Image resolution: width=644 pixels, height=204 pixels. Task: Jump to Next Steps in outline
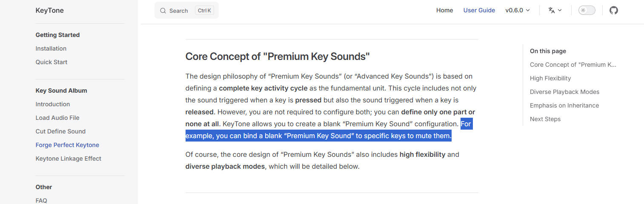coord(545,119)
